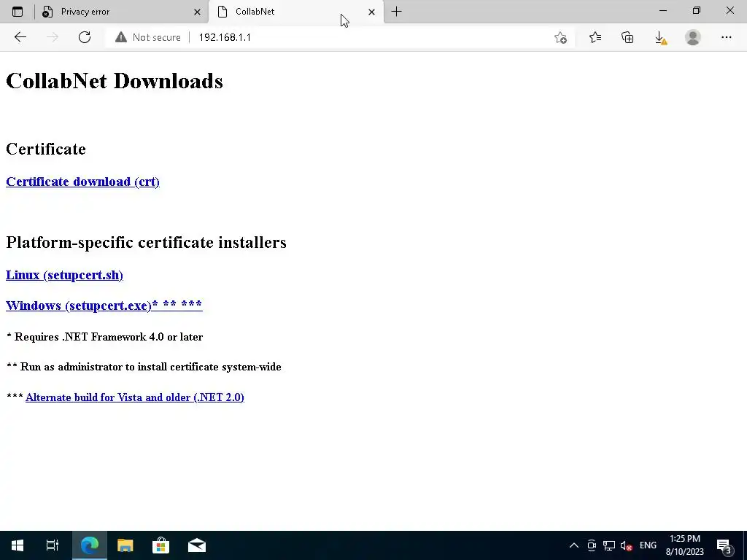Open the alternate build for Vista link
Screen dimensions: 747x560
click(x=135, y=397)
